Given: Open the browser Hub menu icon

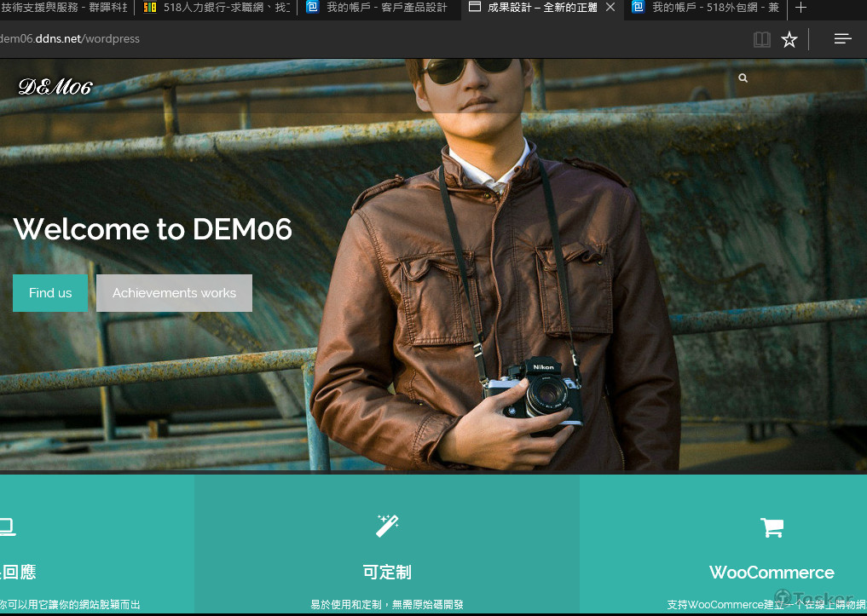Looking at the screenshot, I should click(842, 39).
